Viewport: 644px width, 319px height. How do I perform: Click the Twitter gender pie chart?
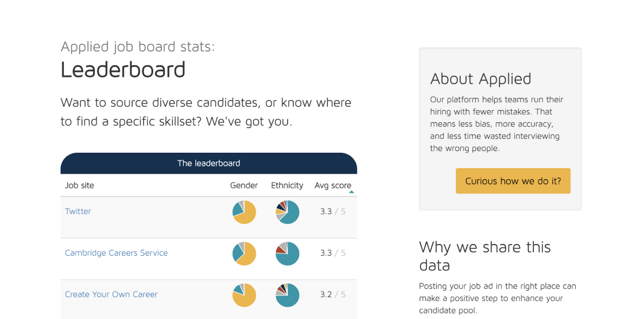244,212
